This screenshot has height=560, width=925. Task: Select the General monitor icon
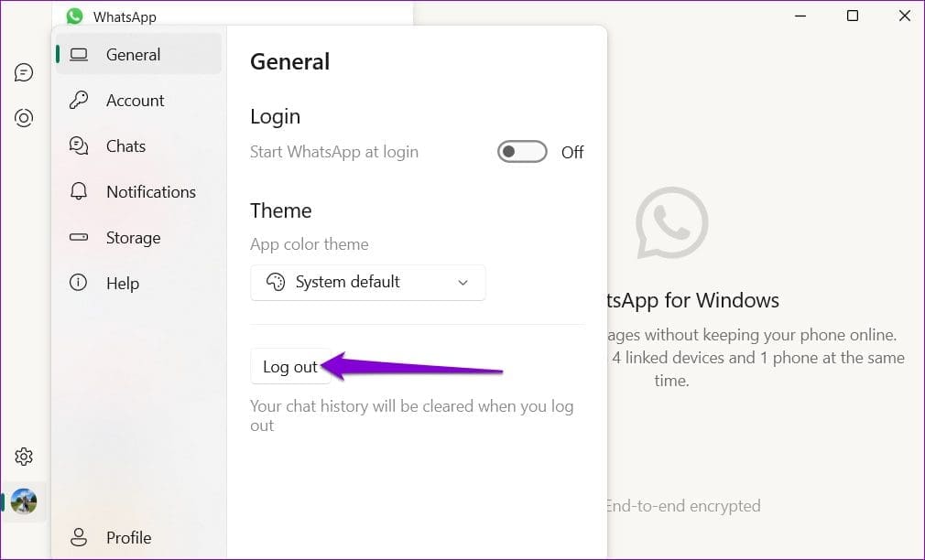point(79,54)
